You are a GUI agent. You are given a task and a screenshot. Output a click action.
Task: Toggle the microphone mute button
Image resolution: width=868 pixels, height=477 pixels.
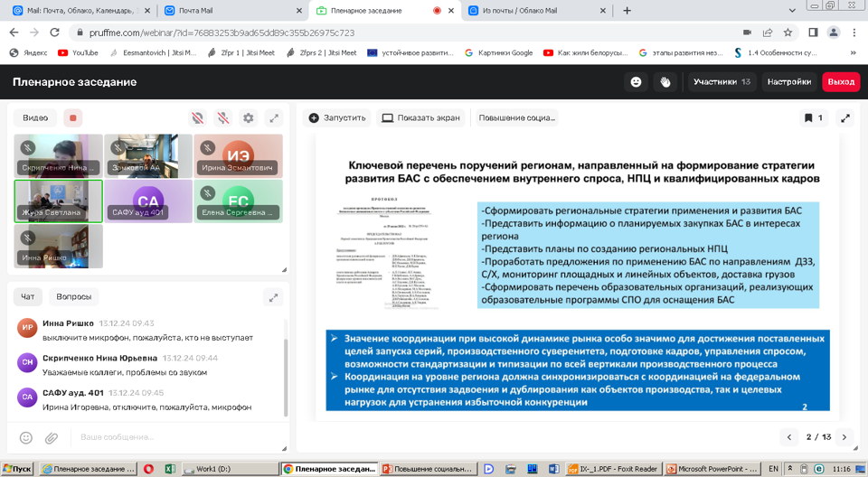pyautogui.click(x=222, y=118)
